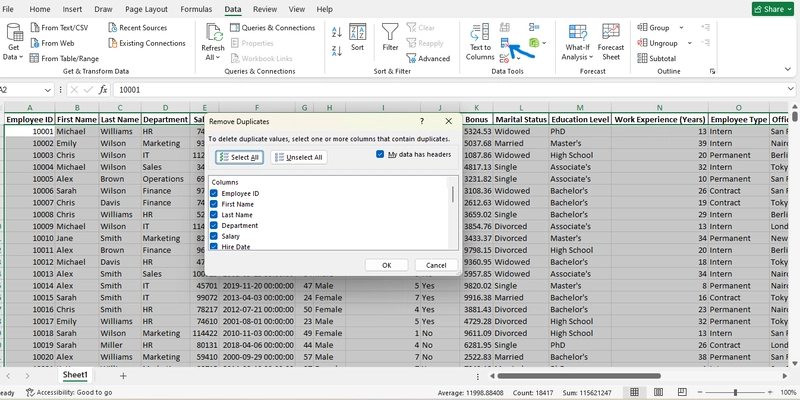The width and height of the screenshot is (800, 400).
Task: Switch to the Formulas ribbon tab
Action: point(195,8)
